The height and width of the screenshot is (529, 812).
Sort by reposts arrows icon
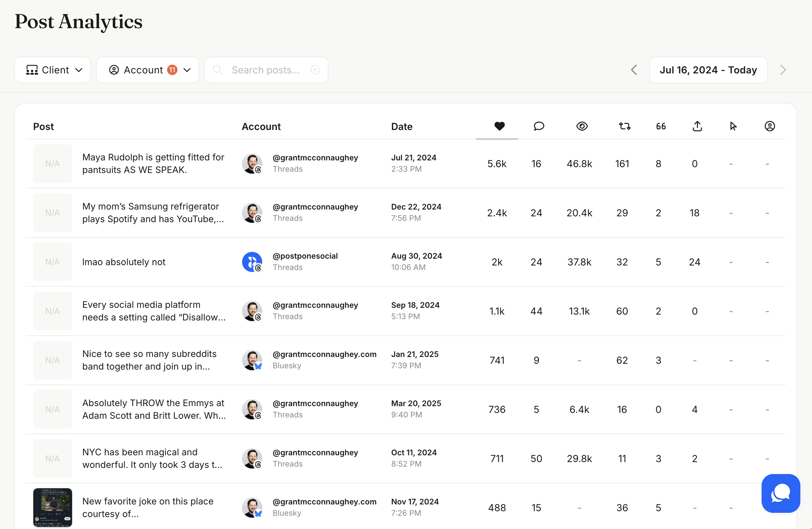(x=625, y=126)
